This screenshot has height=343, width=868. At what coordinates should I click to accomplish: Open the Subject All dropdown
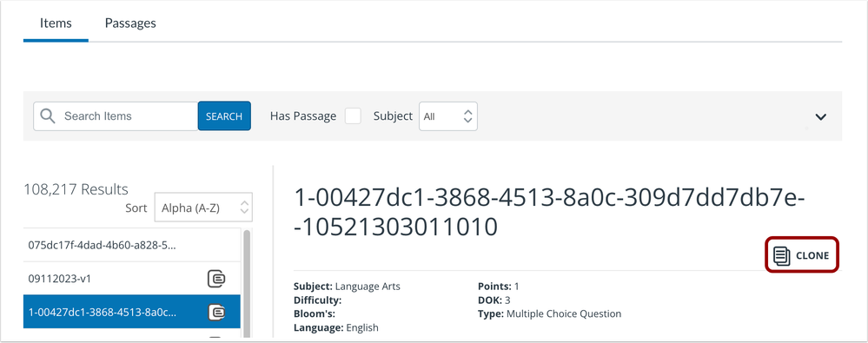tap(448, 116)
